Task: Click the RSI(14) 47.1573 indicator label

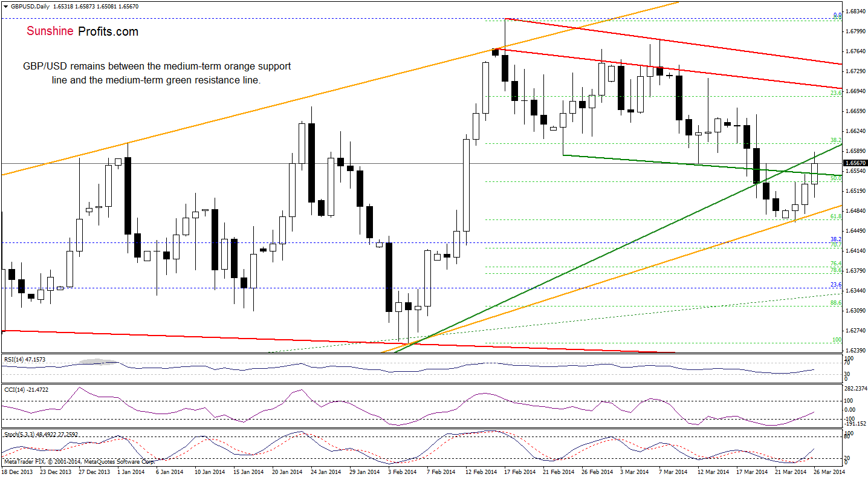Action: click(24, 359)
